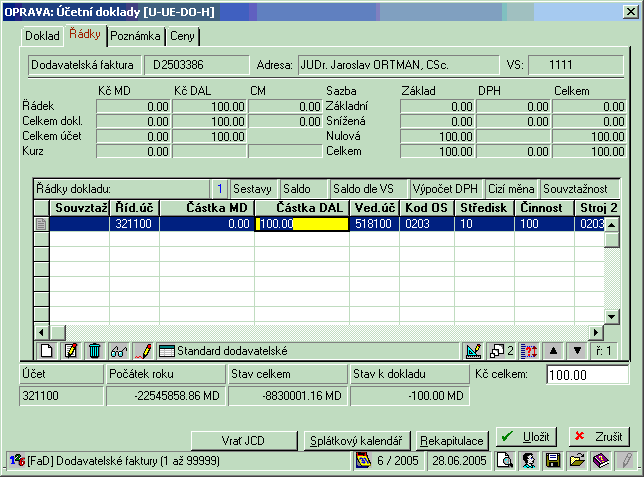This screenshot has width=644, height=477.
Task: Create a new document row icon
Action: (x=46, y=351)
